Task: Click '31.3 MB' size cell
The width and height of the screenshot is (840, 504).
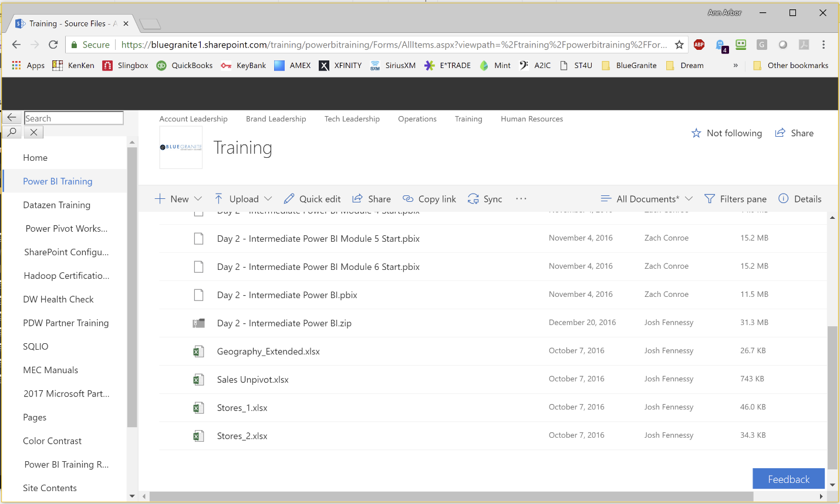Action: pyautogui.click(x=754, y=322)
